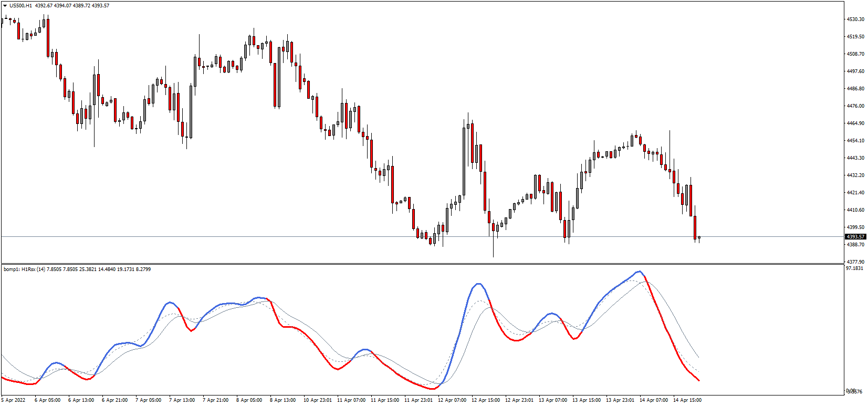The height and width of the screenshot is (406, 868).
Task: Click the 11 Apr 15:00 time label
Action: click(385, 400)
